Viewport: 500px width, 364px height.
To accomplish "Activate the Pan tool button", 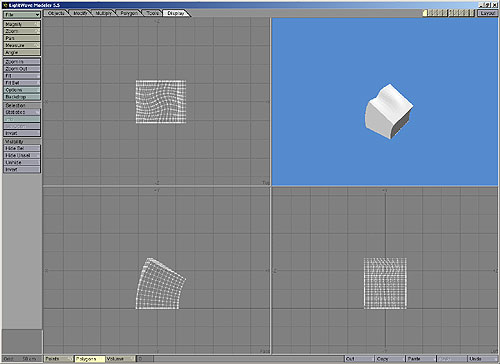I will click(x=22, y=38).
